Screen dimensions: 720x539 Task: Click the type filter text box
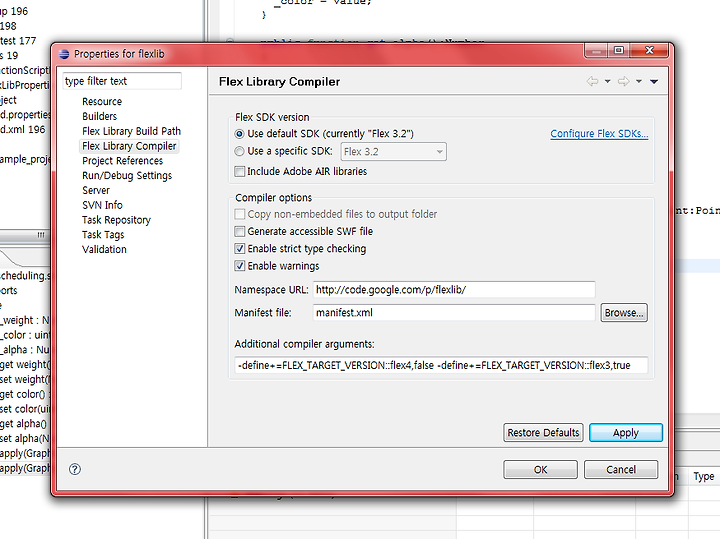(x=122, y=81)
